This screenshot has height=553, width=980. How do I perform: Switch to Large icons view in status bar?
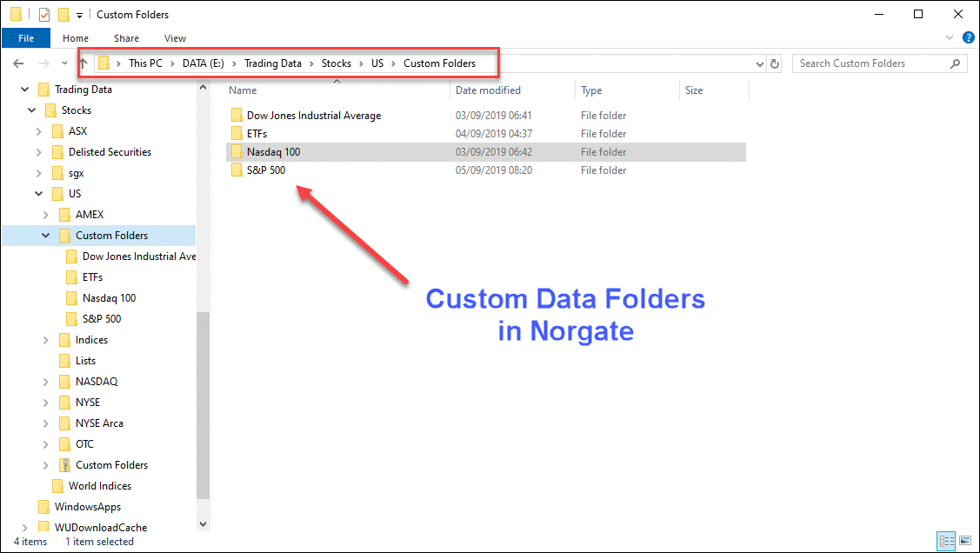pos(965,541)
